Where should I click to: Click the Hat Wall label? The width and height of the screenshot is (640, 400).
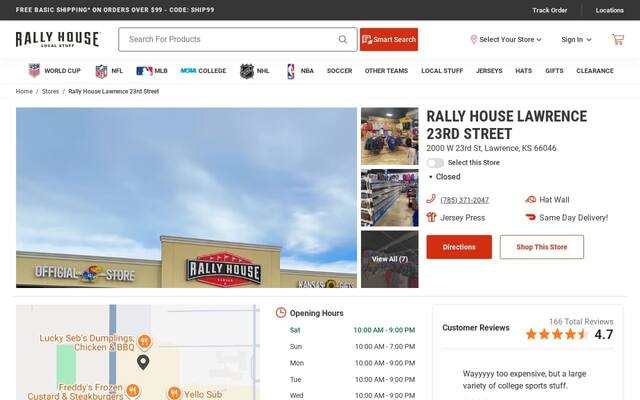[x=554, y=200]
